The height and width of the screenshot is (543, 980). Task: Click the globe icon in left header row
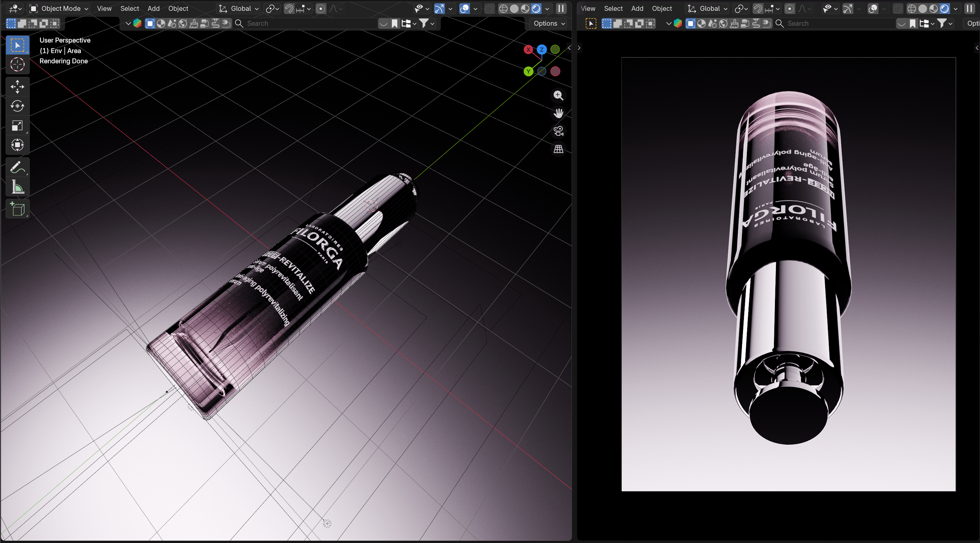point(183,23)
